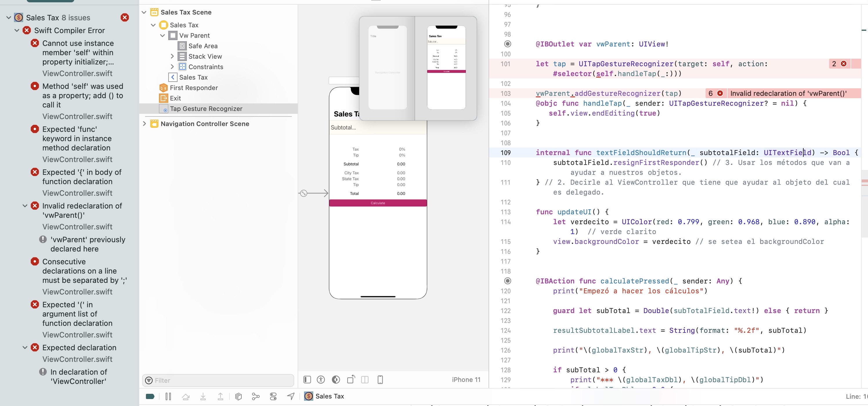This screenshot has width=868, height=406.
Task: Toggle the document outline panel
Action: click(307, 380)
